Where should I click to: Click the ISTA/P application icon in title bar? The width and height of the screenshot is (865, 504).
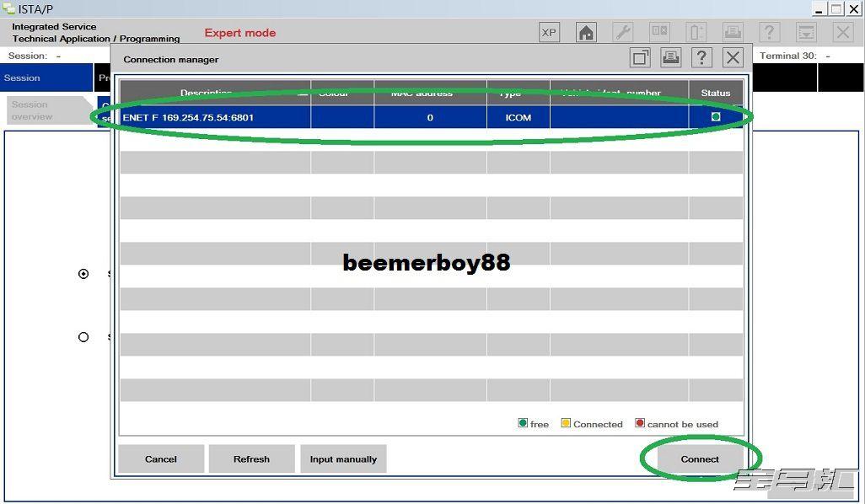8,8
